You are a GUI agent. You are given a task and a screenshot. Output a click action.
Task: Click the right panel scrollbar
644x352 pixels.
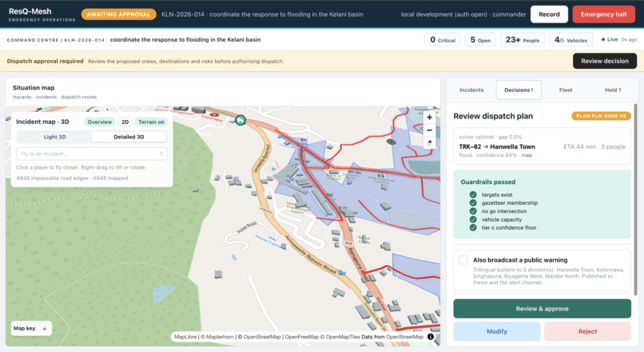point(636,199)
